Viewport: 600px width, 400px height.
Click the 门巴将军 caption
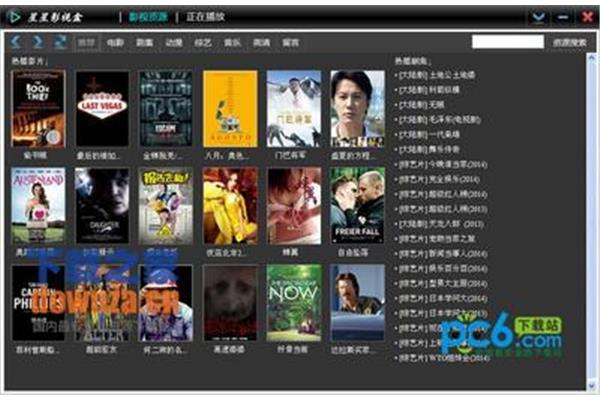293,156
